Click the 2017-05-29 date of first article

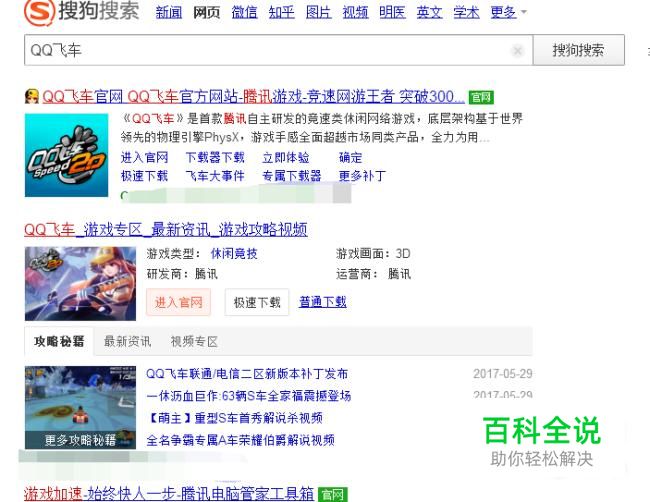coord(503,373)
